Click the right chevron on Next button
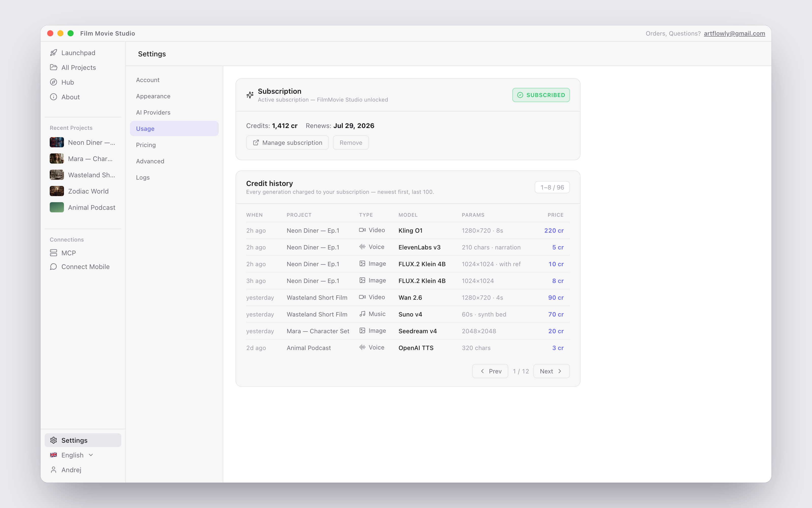The image size is (812, 508). 560,371
